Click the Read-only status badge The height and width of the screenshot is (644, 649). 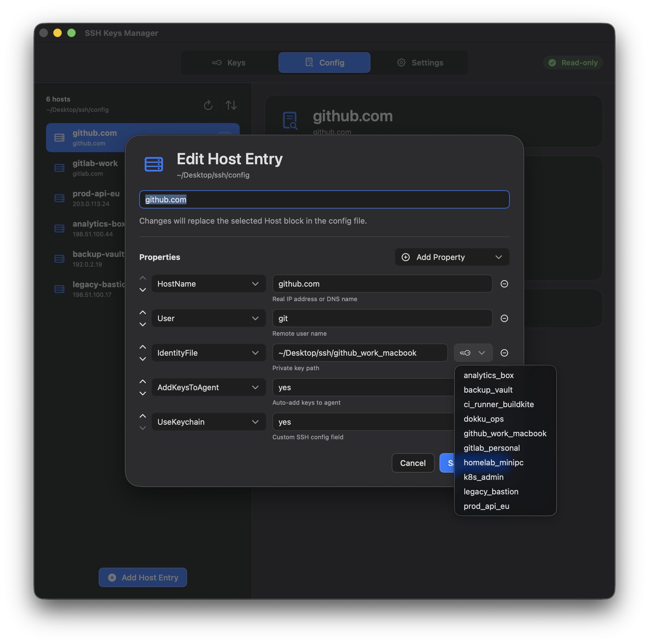[573, 63]
